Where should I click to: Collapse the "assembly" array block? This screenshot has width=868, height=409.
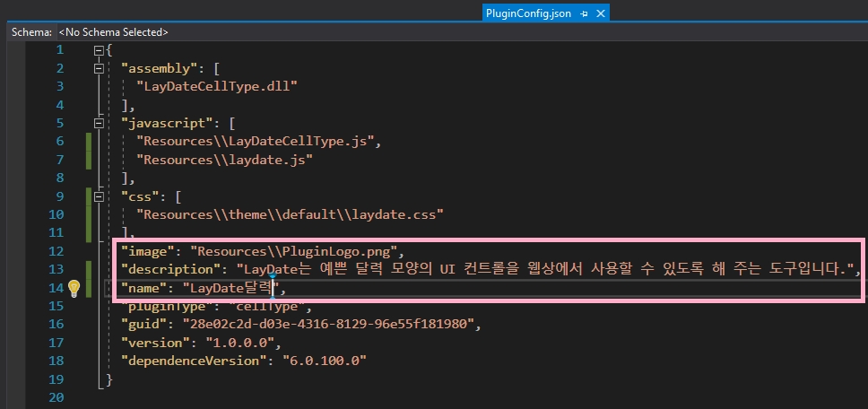click(99, 68)
